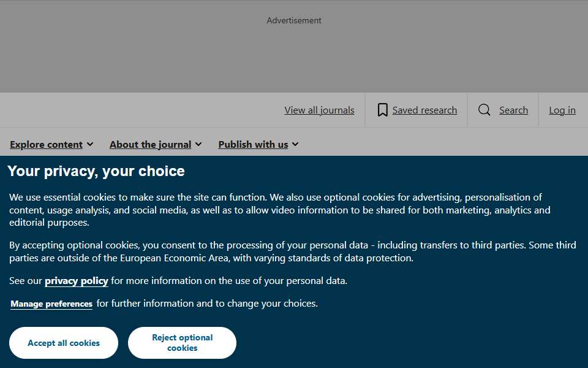Click the paragraph about essential cookies
The height and width of the screenshot is (368, 588).
pos(280,210)
